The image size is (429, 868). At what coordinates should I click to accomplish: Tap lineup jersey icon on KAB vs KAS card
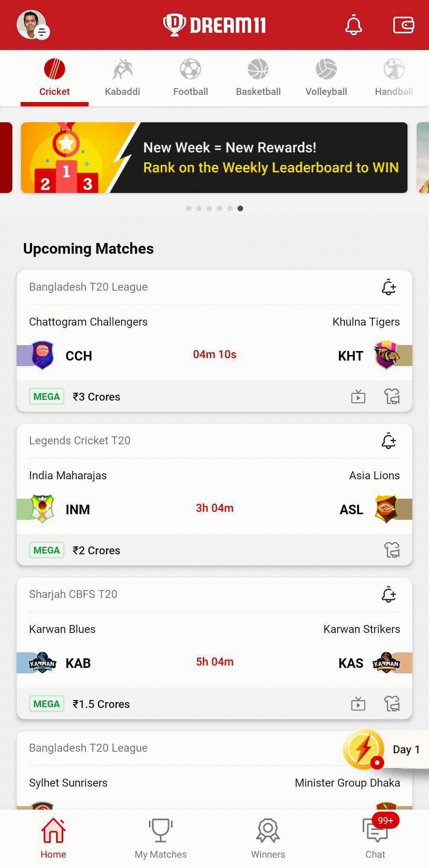pyautogui.click(x=392, y=704)
